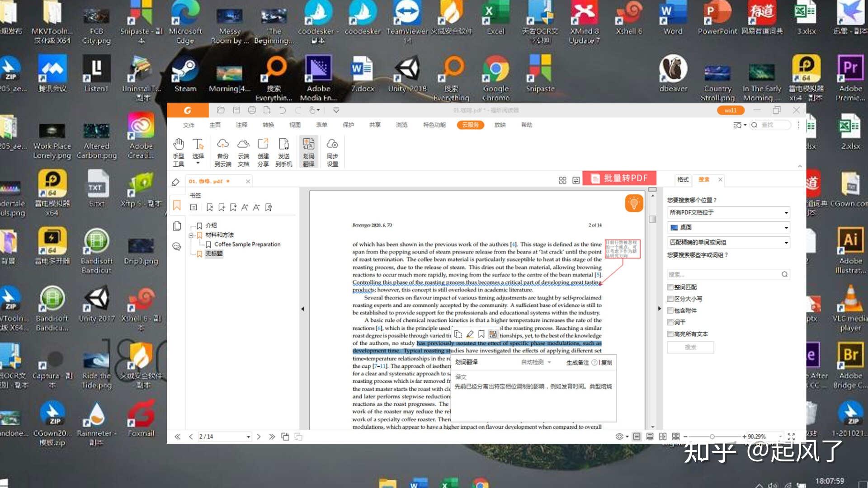This screenshot has width=868, height=488.
Task: Open Sync Settings (同步设置)
Action: pos(332,152)
